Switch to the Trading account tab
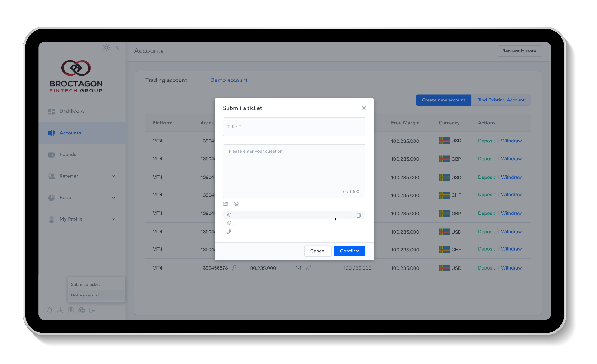597x364 pixels. point(166,80)
